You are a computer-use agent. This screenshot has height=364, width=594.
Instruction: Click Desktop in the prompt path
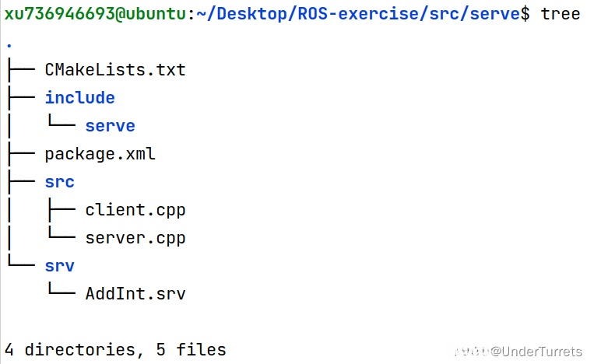point(249,14)
